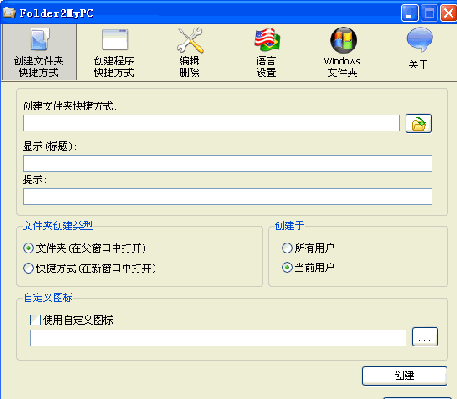Choose 当前用户 radio button
Image resolution: width=457 pixels, height=399 pixels.
287,267
